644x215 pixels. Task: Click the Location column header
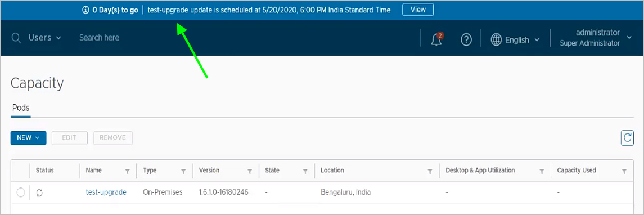(332, 170)
